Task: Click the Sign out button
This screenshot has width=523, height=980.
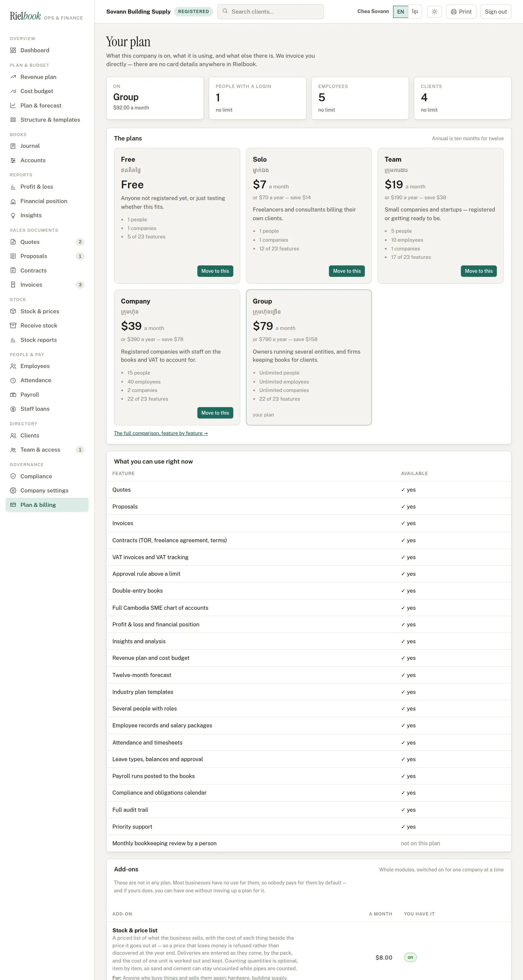Action: coord(495,12)
